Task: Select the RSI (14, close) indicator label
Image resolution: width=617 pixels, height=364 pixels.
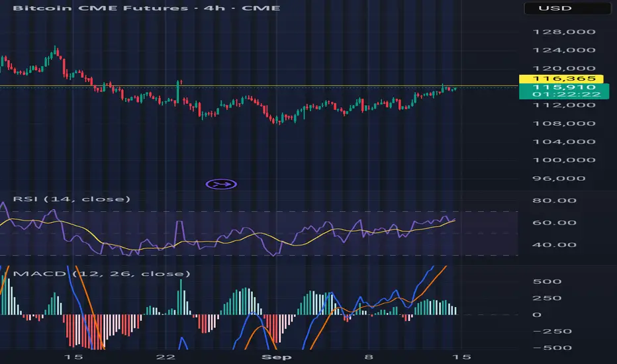Action: [x=71, y=199]
